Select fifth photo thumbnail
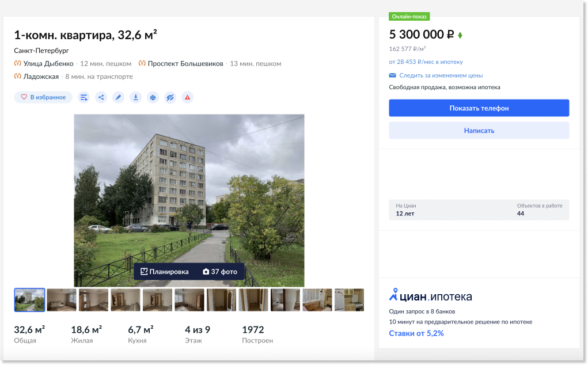Viewport: 588px width, 365px height. point(157,300)
